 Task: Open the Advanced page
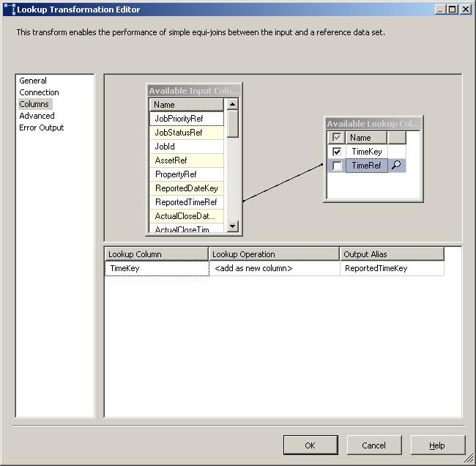click(x=37, y=116)
